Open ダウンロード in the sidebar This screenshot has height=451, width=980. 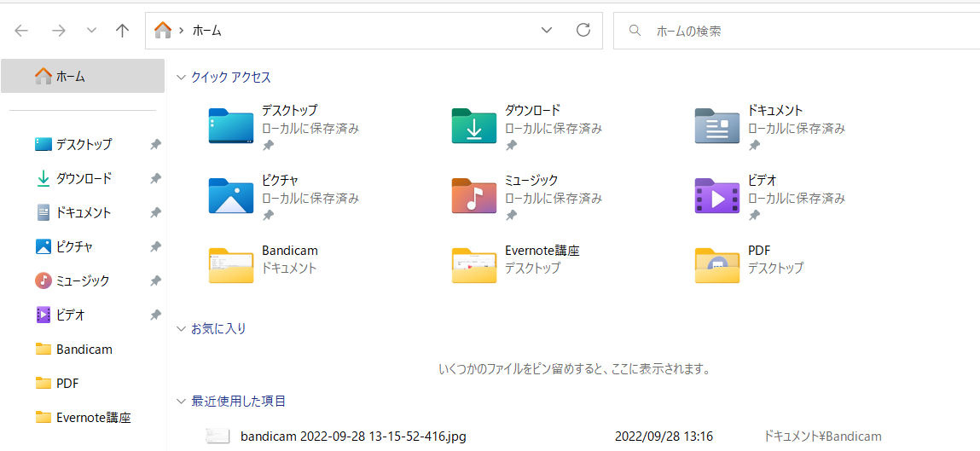click(83, 179)
